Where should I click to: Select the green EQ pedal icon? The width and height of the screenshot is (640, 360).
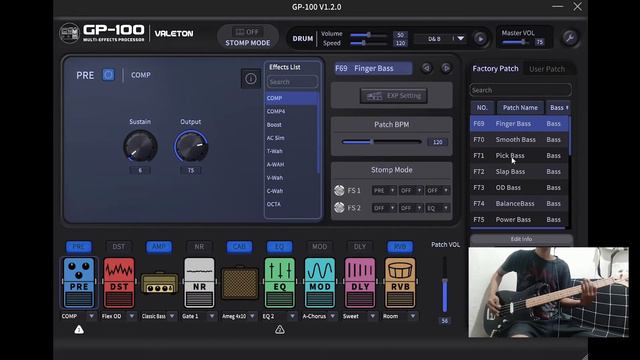click(x=280, y=282)
